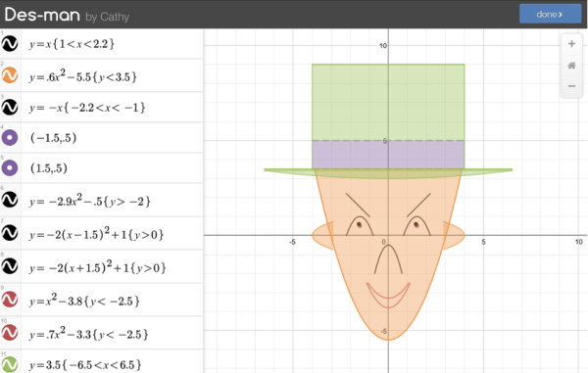Edit expression y=.6x²−5.5{y<3.5}
Screen dimensions: 588x373
pos(112,75)
